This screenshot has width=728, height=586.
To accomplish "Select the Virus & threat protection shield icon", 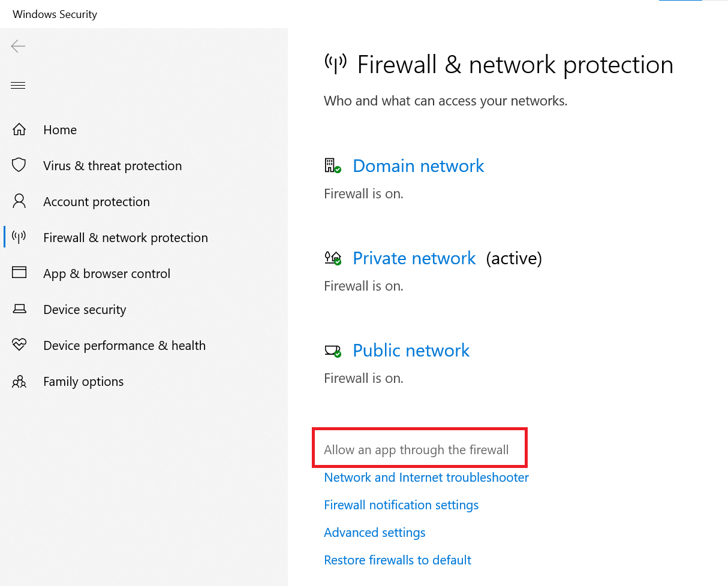I will (19, 165).
